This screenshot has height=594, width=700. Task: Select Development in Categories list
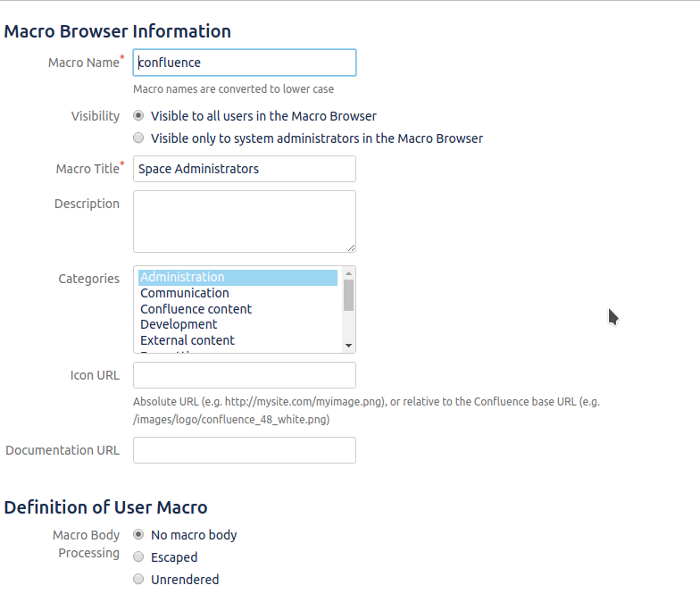(x=237, y=324)
